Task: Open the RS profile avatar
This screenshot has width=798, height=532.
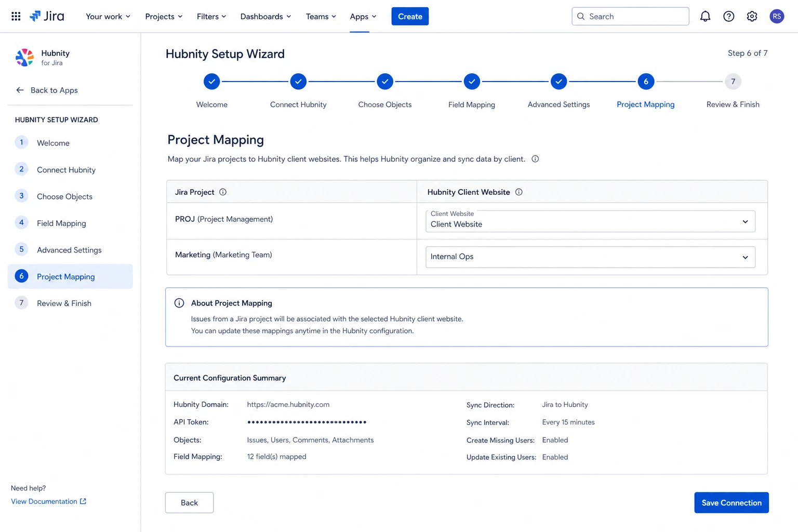Action: [x=777, y=16]
